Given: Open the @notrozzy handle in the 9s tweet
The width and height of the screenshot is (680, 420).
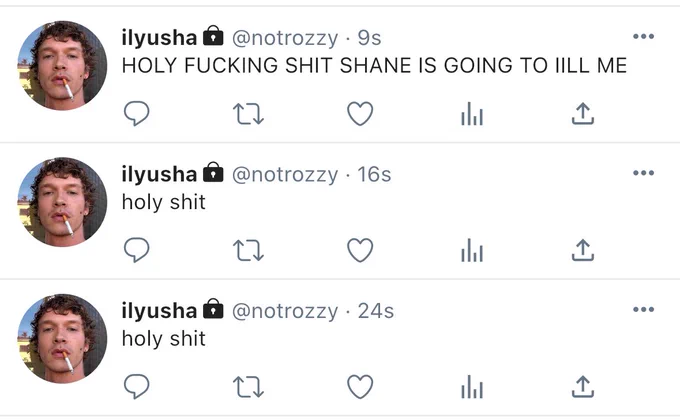Looking at the screenshot, I should [x=285, y=38].
